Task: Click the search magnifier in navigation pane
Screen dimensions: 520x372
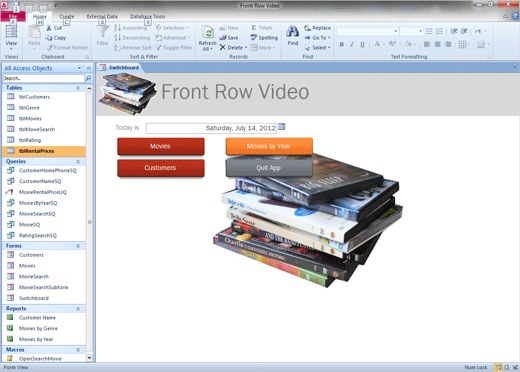Action: click(x=88, y=78)
